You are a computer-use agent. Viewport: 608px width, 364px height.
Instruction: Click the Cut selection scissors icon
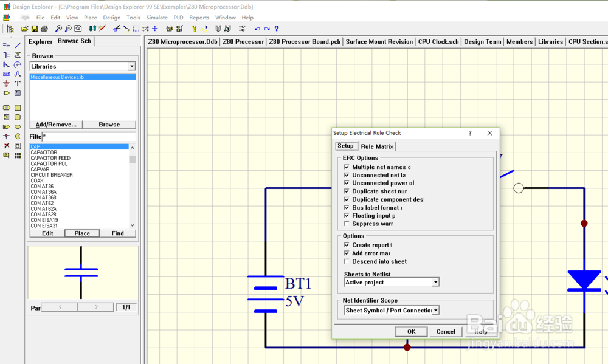(116, 29)
